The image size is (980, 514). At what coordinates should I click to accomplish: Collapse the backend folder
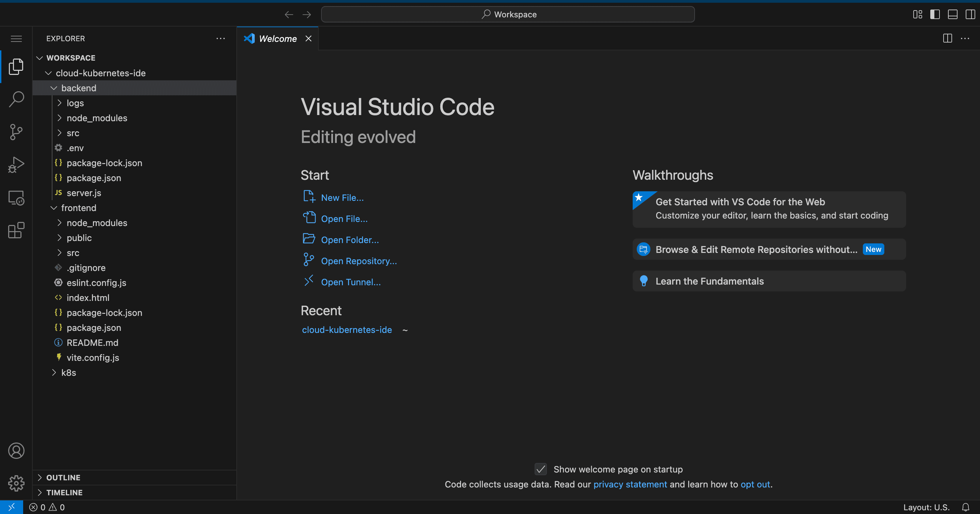click(54, 88)
